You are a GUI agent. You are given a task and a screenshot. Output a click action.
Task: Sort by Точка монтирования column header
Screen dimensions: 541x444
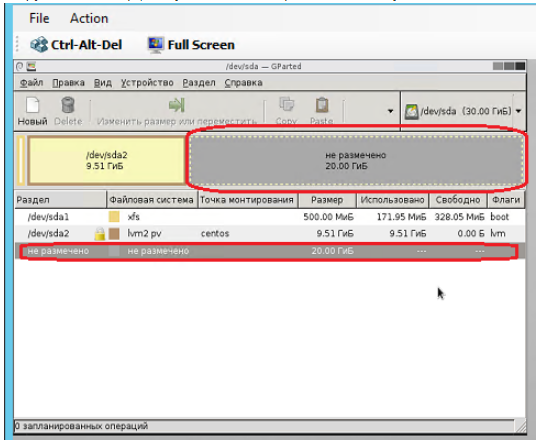click(247, 200)
